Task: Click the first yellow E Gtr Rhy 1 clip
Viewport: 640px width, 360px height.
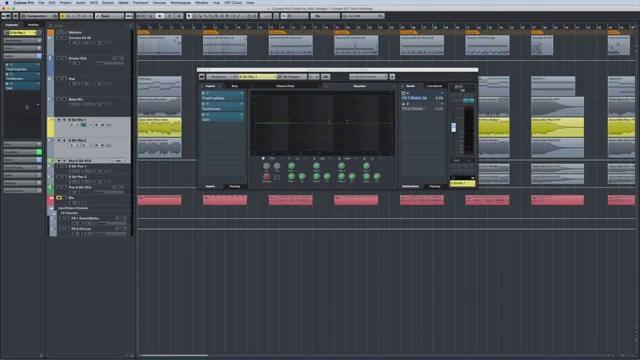Action: (160, 127)
